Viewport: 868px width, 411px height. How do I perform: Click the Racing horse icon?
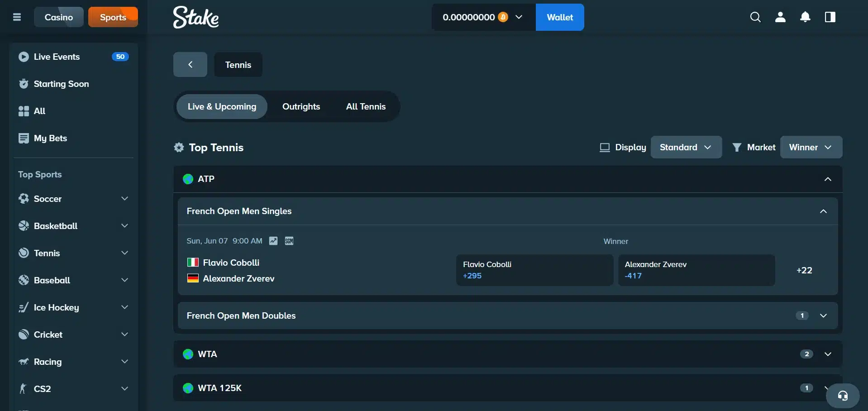[x=24, y=362]
